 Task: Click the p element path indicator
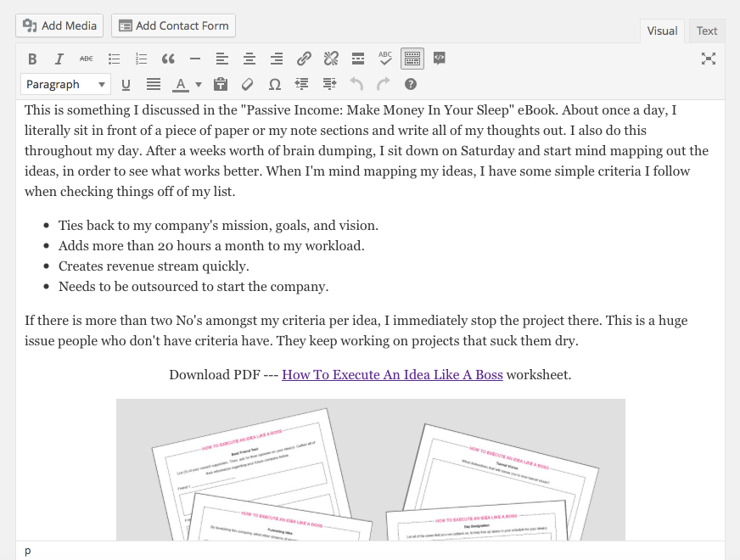click(x=28, y=551)
